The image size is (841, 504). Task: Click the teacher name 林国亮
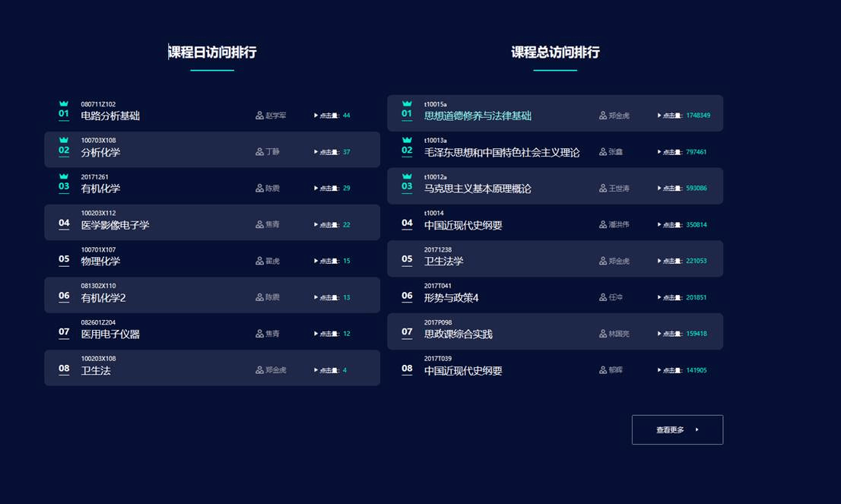tap(619, 334)
